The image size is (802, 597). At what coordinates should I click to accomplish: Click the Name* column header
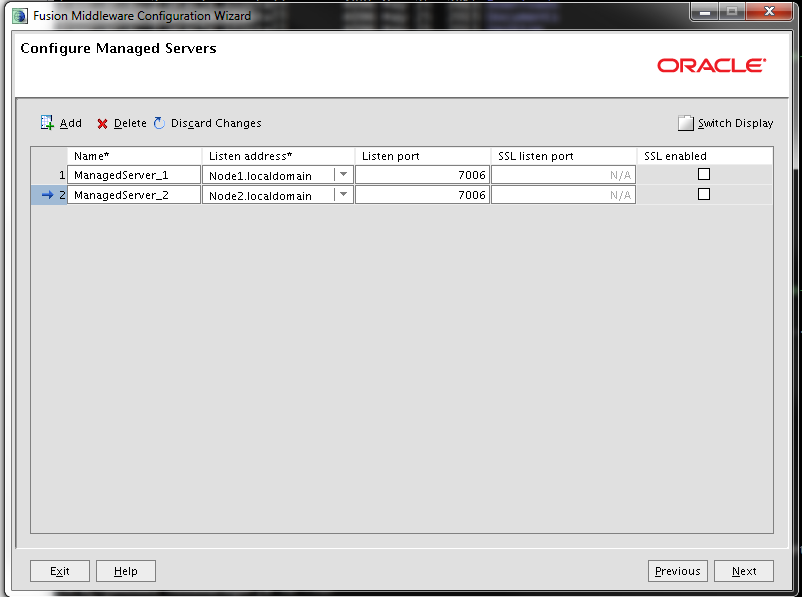click(x=134, y=156)
